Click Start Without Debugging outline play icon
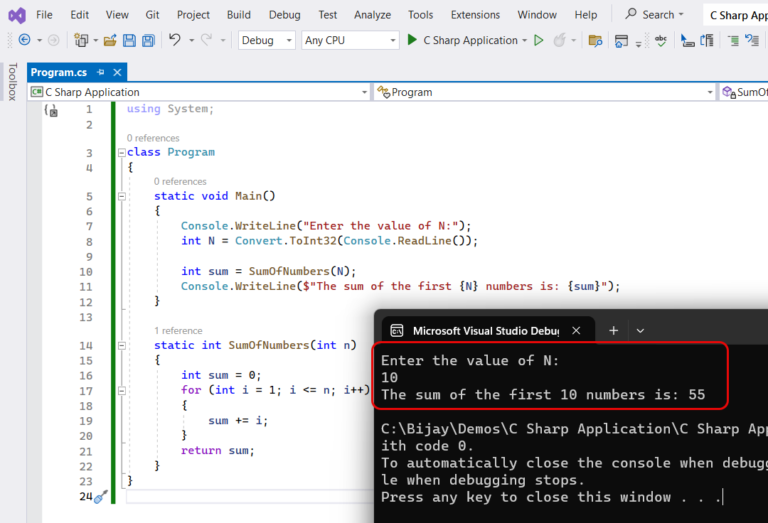The image size is (768, 523). pyautogui.click(x=538, y=40)
